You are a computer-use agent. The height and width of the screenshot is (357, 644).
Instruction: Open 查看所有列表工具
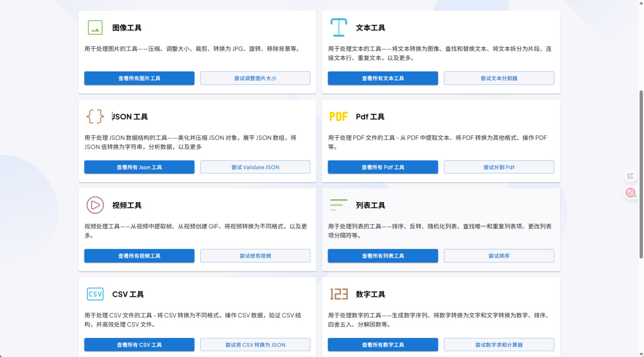pos(383,256)
